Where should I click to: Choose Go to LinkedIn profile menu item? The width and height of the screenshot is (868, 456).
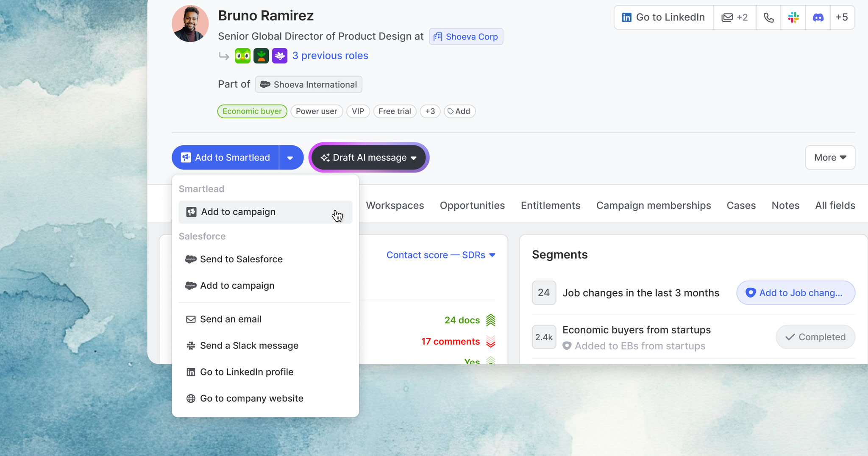click(x=265, y=372)
